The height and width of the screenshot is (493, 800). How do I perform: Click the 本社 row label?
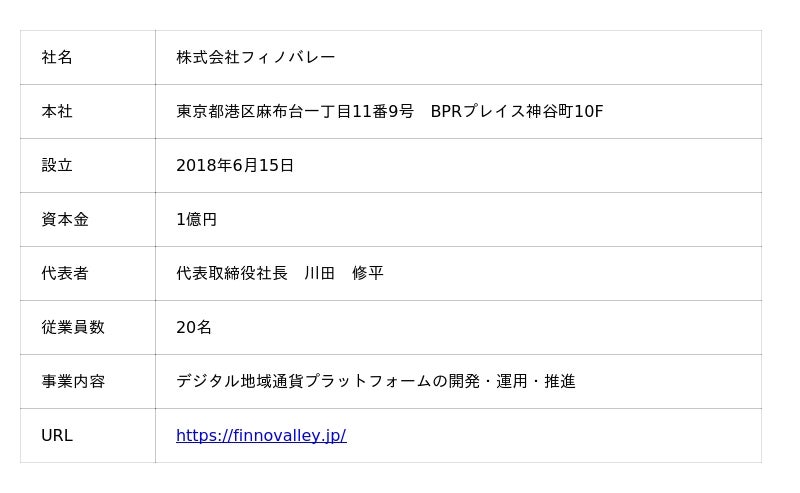pyautogui.click(x=57, y=111)
